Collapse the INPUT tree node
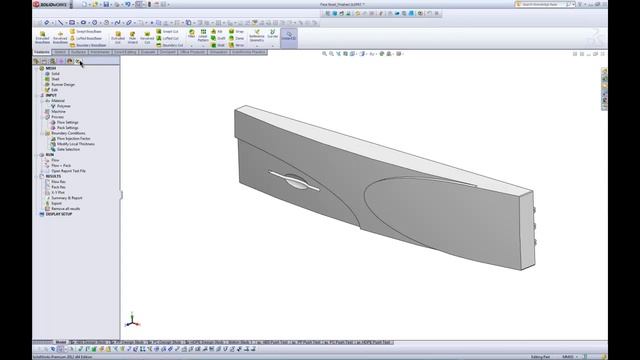640x360 pixels. [36, 96]
